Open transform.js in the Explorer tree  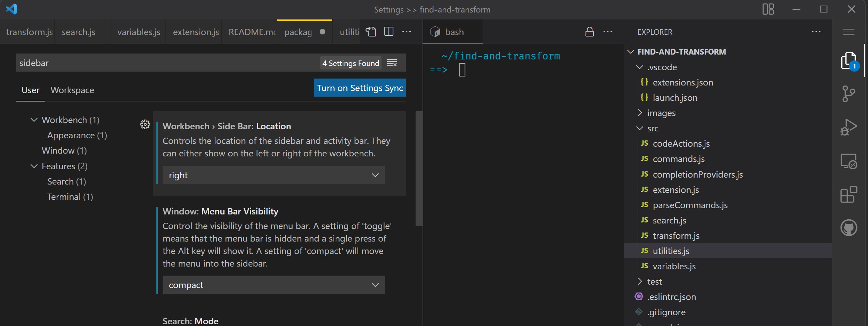676,236
